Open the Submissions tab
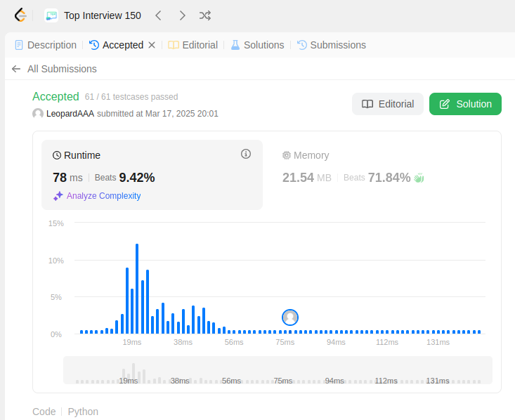515x420 pixels. [x=332, y=45]
